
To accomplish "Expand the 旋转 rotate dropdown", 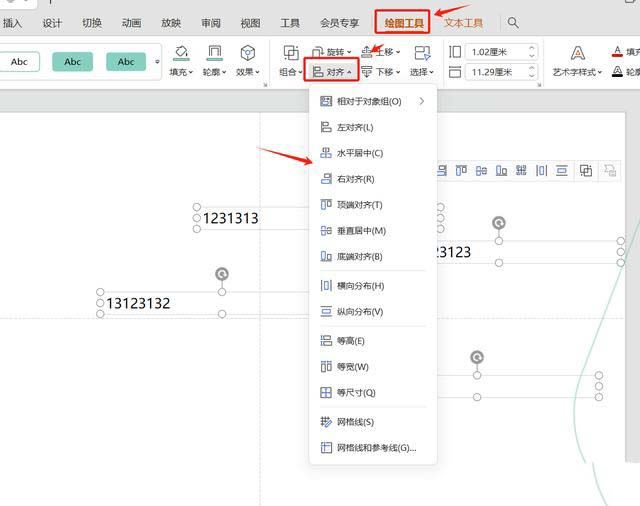I will [x=334, y=51].
